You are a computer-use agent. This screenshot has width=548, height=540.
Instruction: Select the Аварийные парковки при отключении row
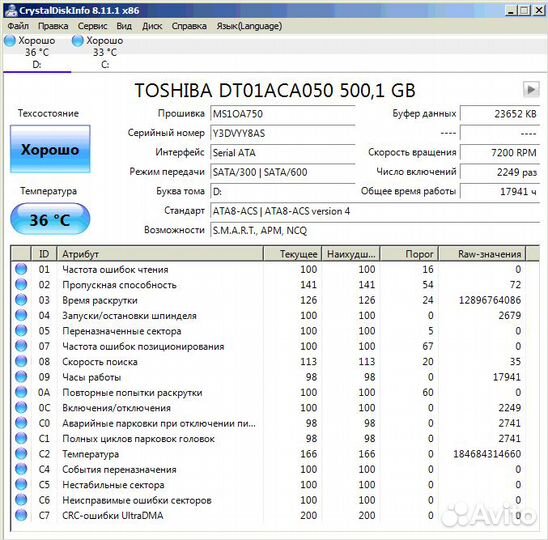(268, 423)
